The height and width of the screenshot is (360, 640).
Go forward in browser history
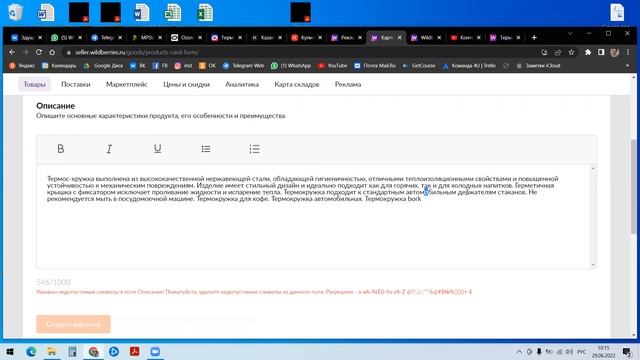pyautogui.click(x=25, y=52)
